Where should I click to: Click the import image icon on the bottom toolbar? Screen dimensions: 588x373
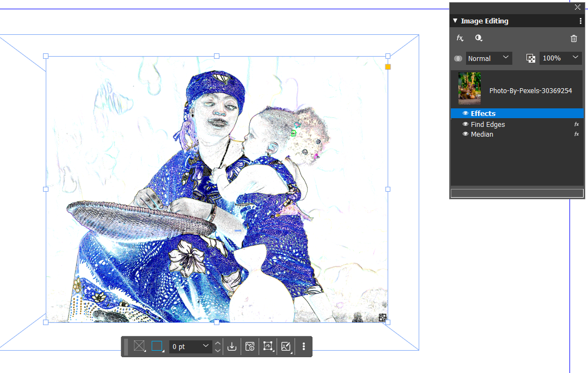pyautogui.click(x=231, y=346)
